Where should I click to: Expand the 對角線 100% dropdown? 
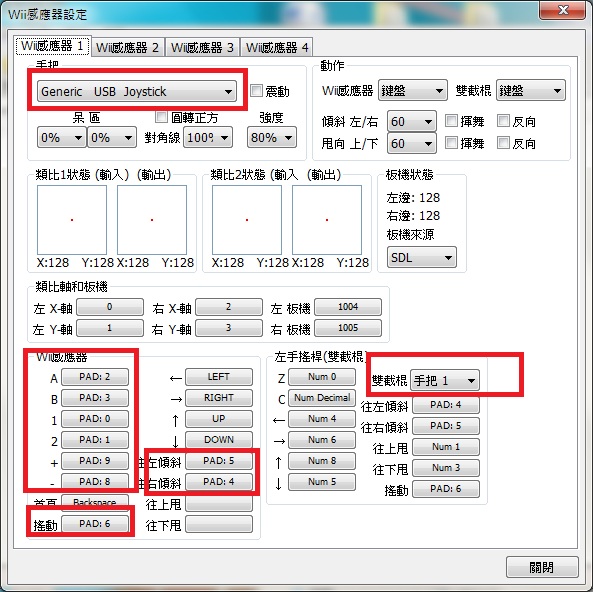208,137
